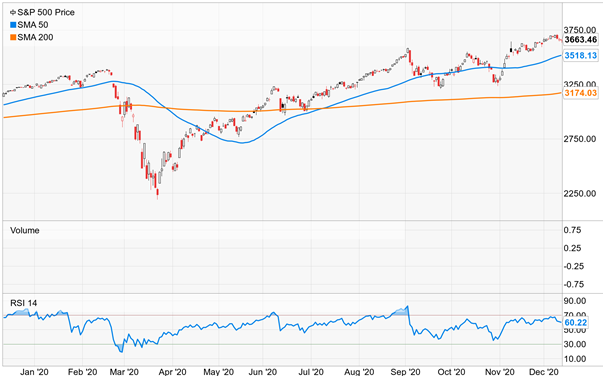Screen dimensions: 603x376
Task: Click the S&P 500 candlestick legend icon
Action: pos(13,13)
